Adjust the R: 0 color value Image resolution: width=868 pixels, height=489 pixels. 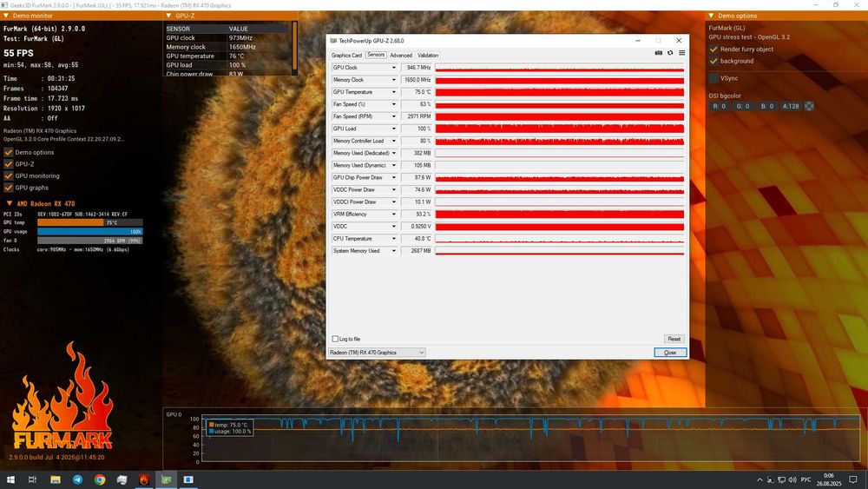pos(719,106)
